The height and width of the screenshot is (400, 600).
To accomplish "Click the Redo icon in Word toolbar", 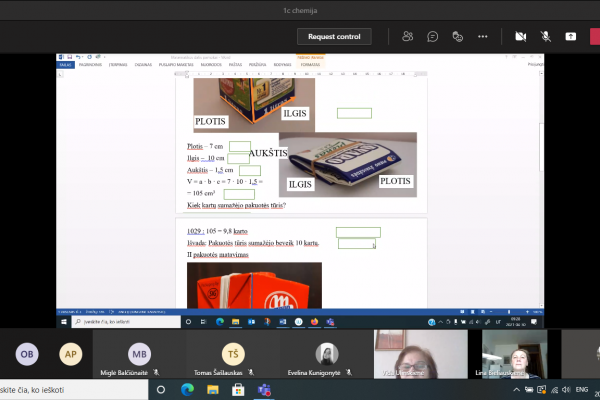I will [x=89, y=57].
